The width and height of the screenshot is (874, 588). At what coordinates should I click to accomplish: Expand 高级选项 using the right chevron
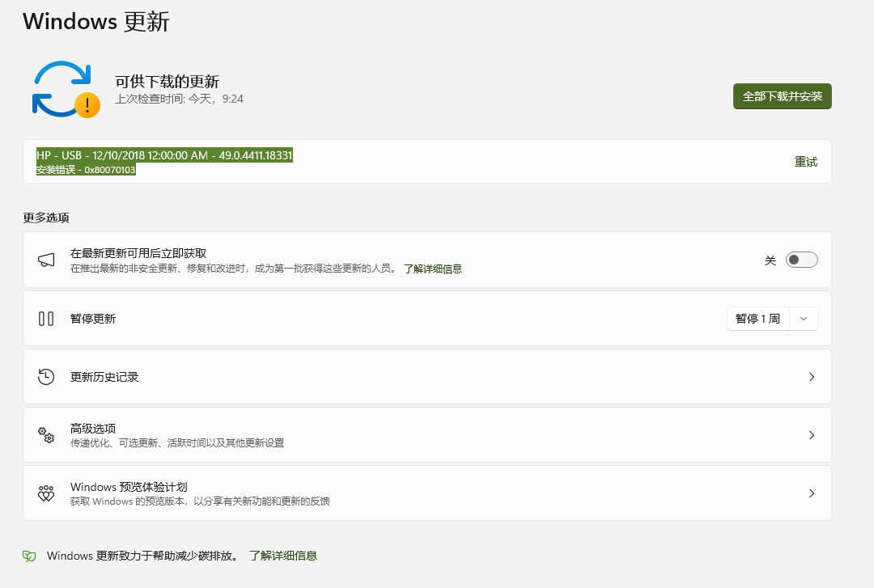pyautogui.click(x=812, y=435)
